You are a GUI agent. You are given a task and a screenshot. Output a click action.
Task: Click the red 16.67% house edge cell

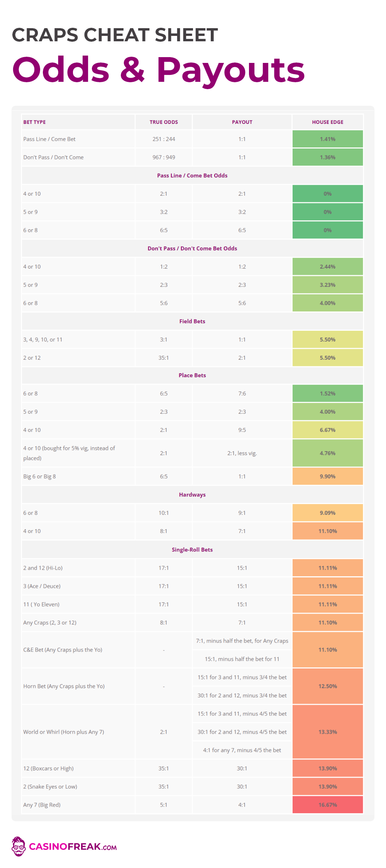click(x=327, y=805)
